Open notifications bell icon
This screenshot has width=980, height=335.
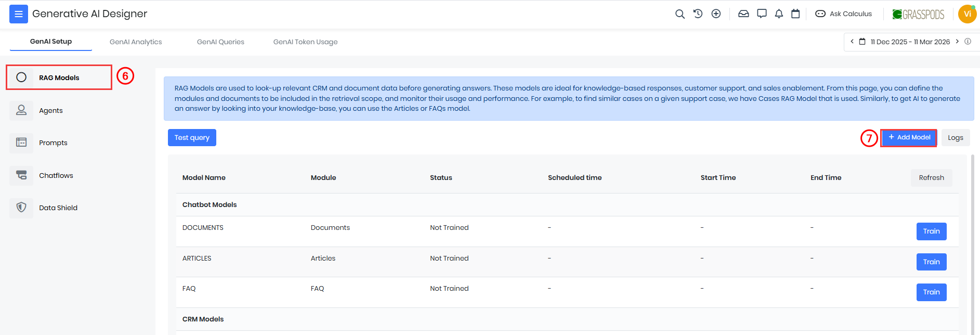pyautogui.click(x=779, y=14)
